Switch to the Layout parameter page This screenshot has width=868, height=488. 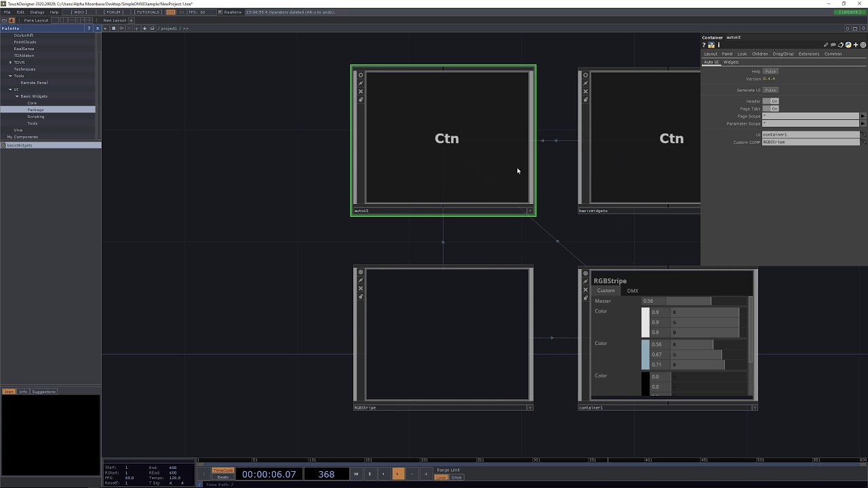[x=711, y=54]
